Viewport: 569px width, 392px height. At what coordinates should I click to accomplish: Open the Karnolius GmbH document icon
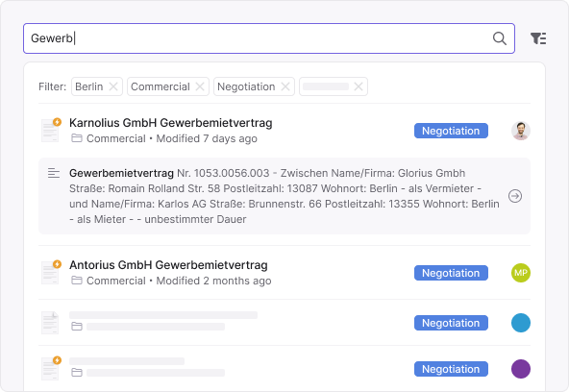pyautogui.click(x=50, y=130)
